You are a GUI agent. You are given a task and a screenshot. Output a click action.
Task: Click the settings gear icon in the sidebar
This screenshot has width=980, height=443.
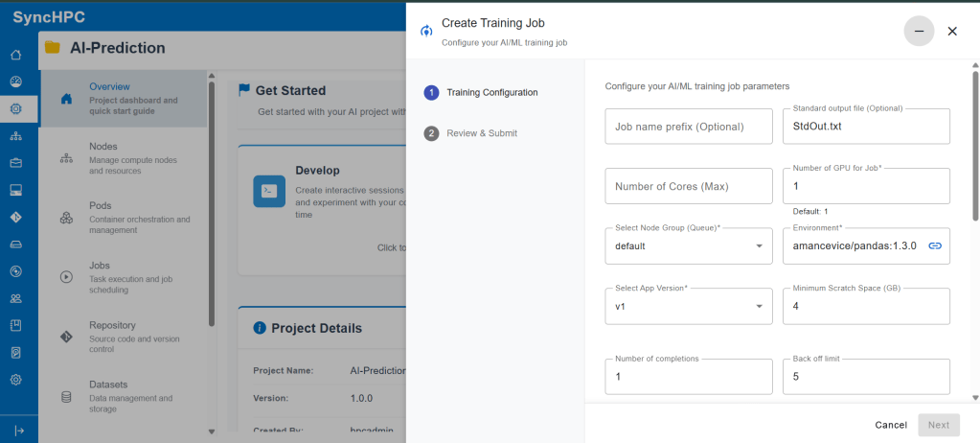point(16,379)
